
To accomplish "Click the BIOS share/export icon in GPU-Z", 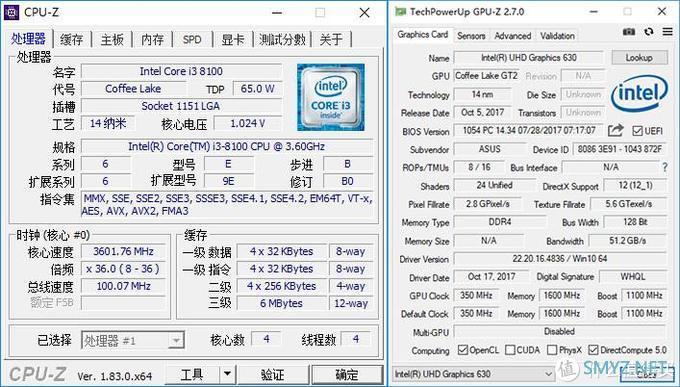I will [615, 130].
